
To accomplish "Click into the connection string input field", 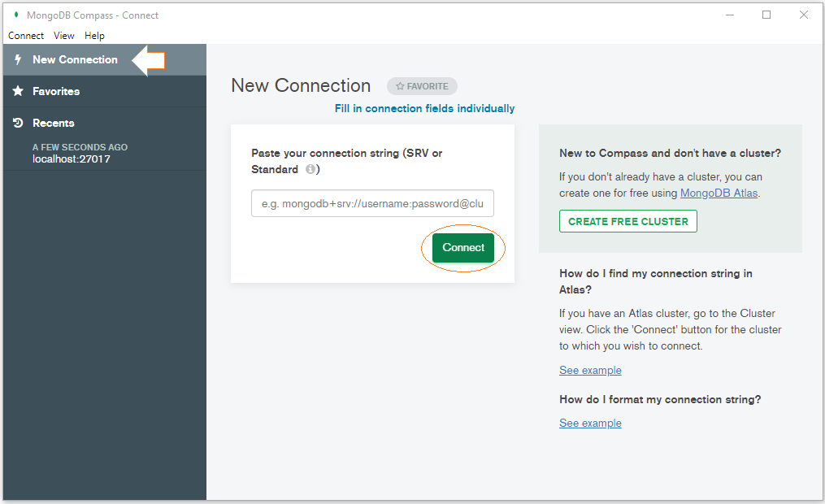I will point(372,203).
